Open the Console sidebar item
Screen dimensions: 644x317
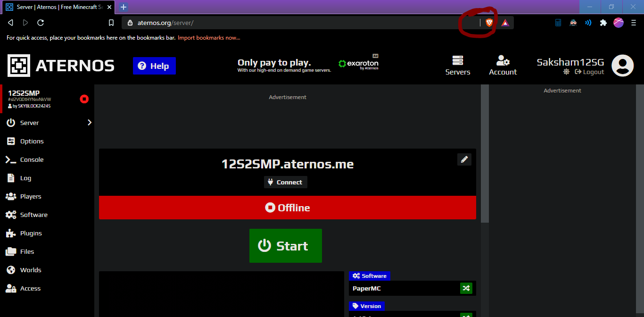47,159
